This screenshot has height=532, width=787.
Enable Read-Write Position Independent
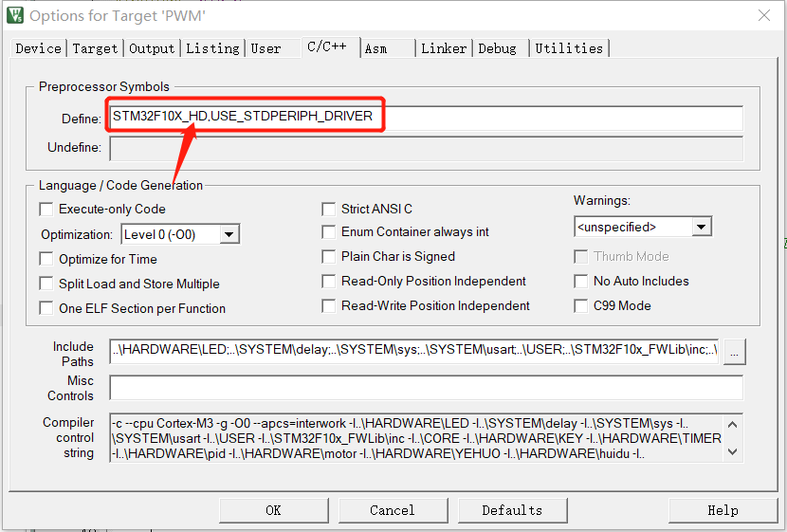point(329,306)
